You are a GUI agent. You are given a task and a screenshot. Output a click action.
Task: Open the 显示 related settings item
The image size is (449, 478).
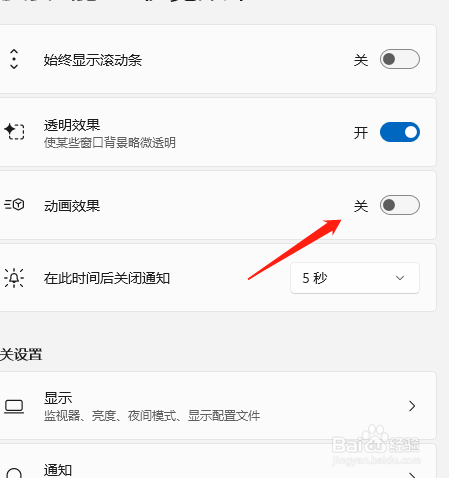pos(218,406)
